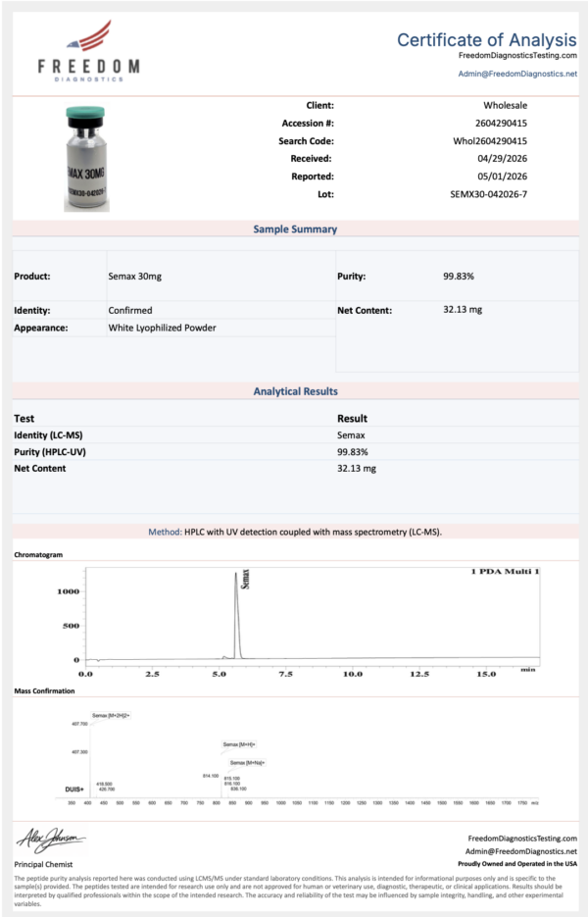Select the Semax 30mg vial photo
Screen dimensions: 588x917
coord(86,159)
